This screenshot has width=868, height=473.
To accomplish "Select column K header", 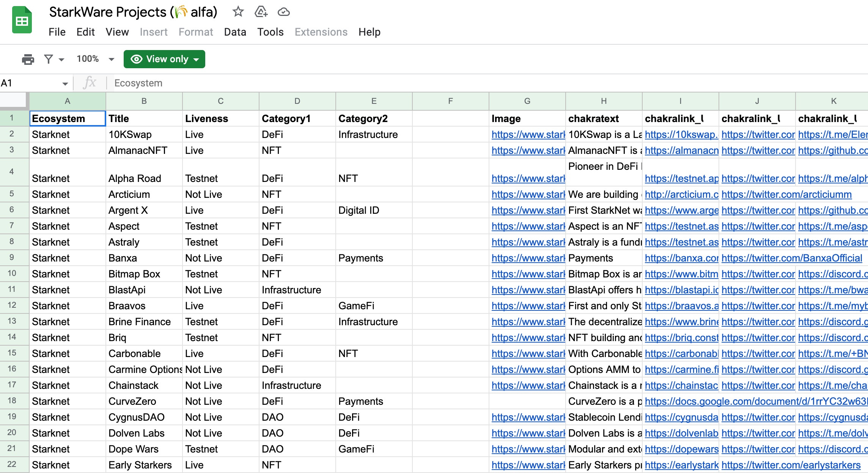I will click(832, 101).
